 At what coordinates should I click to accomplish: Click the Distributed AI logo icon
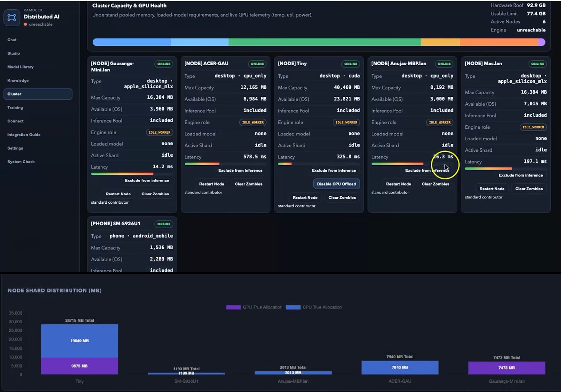(12, 17)
